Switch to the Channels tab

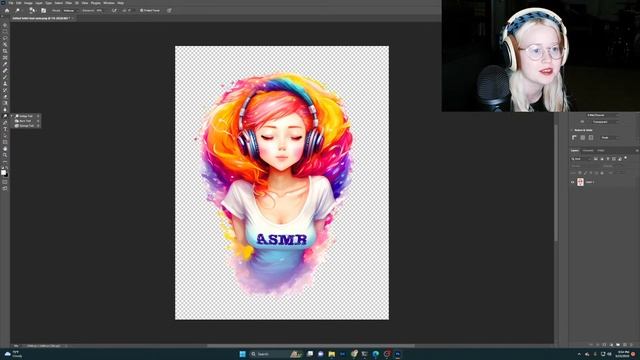pos(588,151)
